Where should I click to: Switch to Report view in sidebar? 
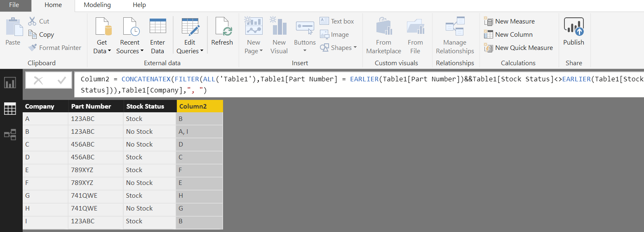(x=10, y=83)
